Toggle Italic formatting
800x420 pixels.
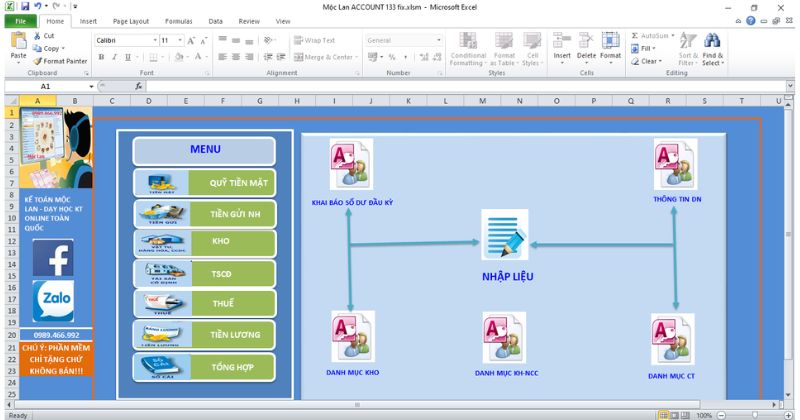pyautogui.click(x=114, y=57)
